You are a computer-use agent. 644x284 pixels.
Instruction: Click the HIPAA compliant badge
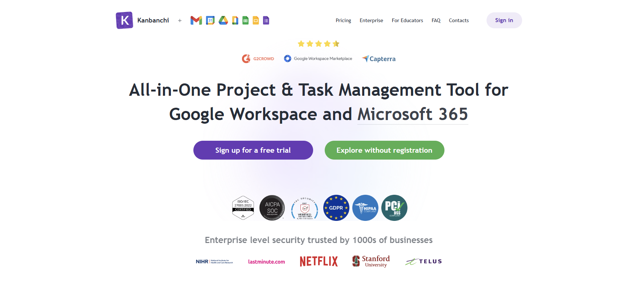(x=365, y=208)
